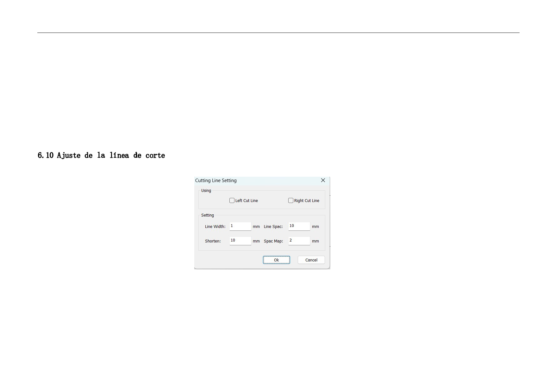
Task: Click the Right Cut Line label text
Action: 307,201
